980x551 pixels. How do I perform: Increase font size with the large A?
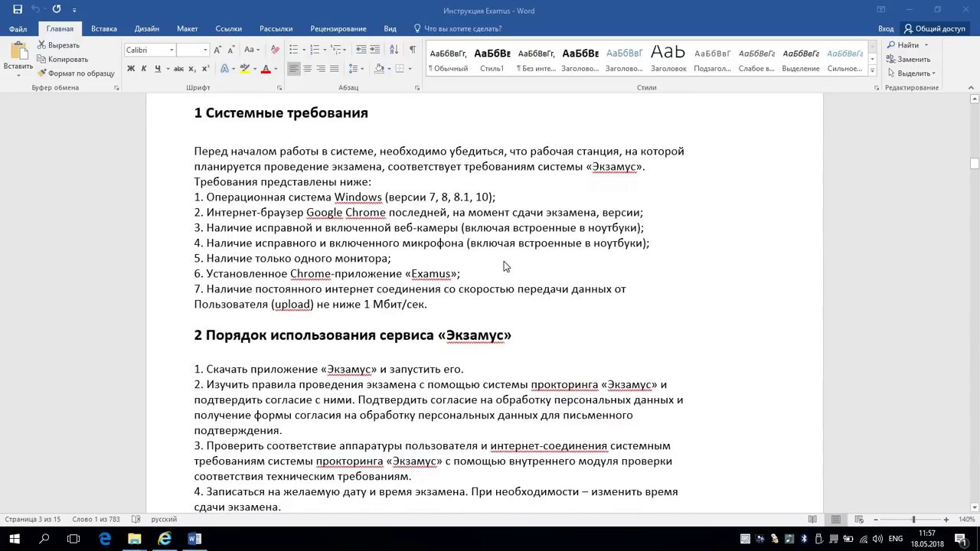click(x=218, y=50)
